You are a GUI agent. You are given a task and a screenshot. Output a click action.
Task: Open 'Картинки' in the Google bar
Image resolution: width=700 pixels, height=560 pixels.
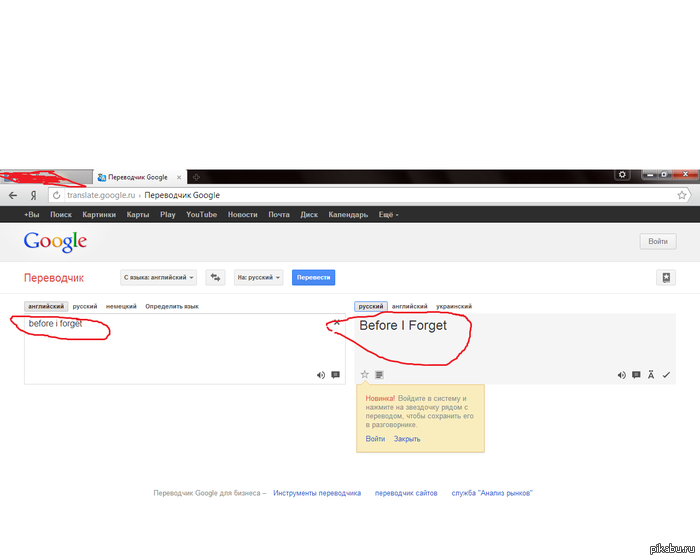[x=99, y=215]
